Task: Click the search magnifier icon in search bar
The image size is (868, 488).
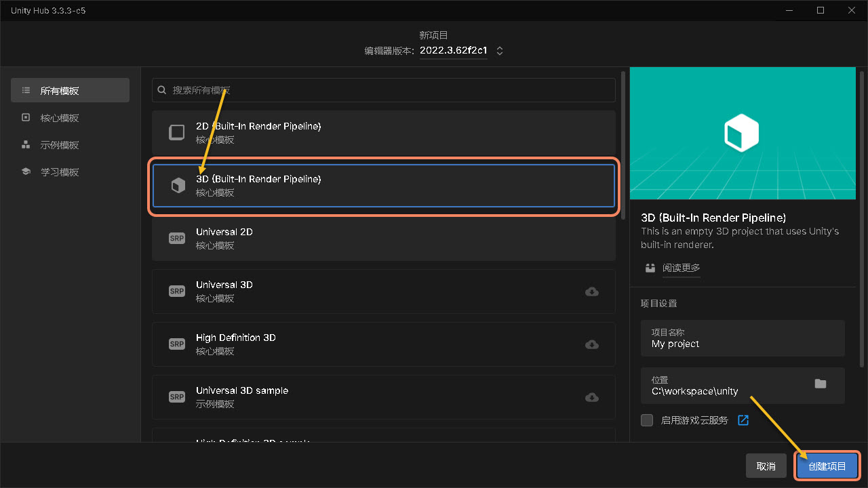Action: (x=161, y=89)
